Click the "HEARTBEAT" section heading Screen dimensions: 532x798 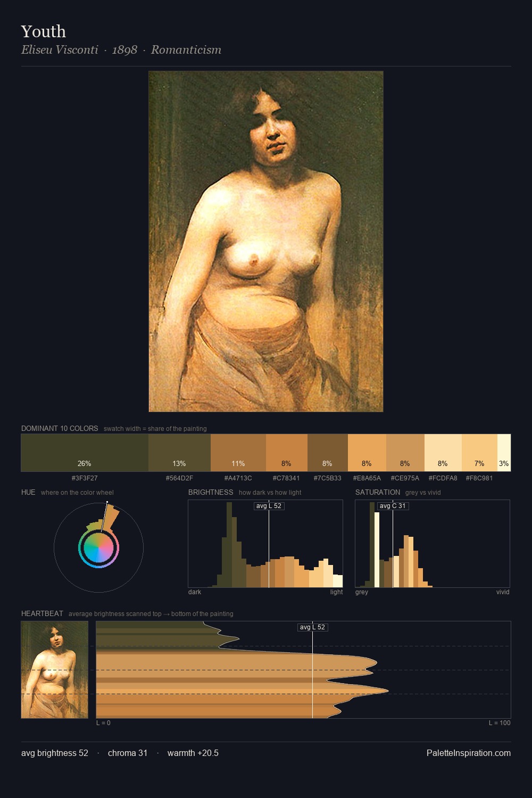42,613
